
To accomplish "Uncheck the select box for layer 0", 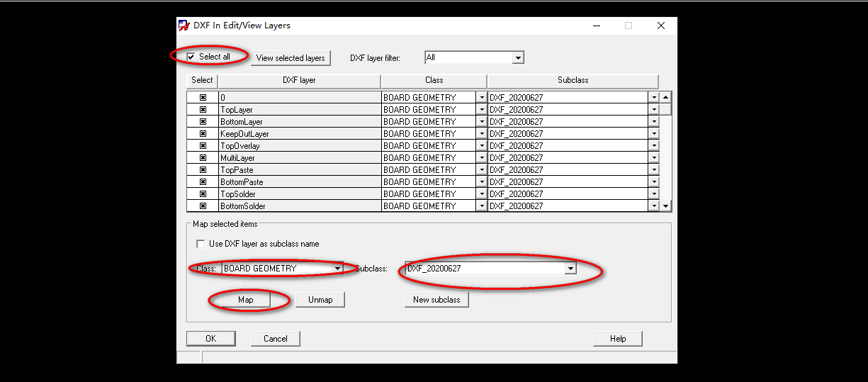I will click(203, 98).
